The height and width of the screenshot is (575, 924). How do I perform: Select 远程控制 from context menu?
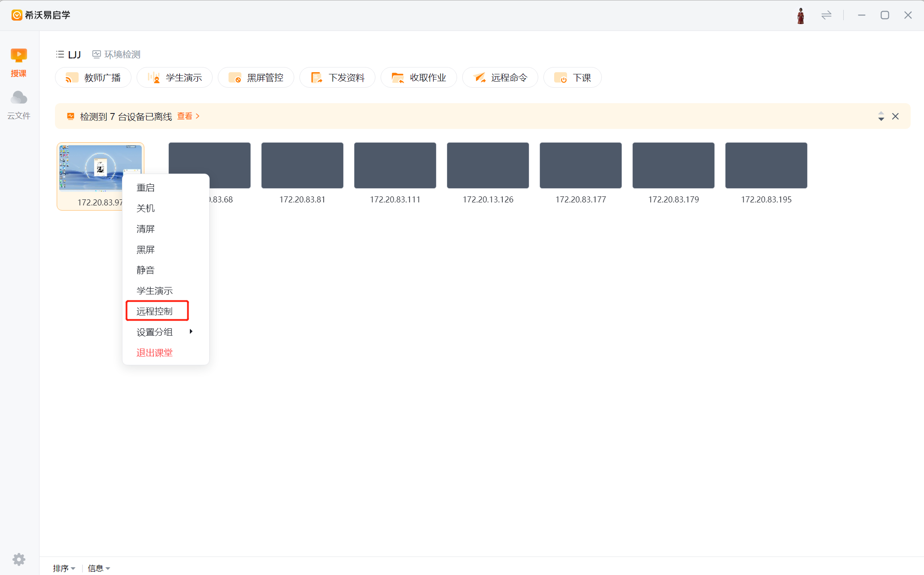point(155,311)
